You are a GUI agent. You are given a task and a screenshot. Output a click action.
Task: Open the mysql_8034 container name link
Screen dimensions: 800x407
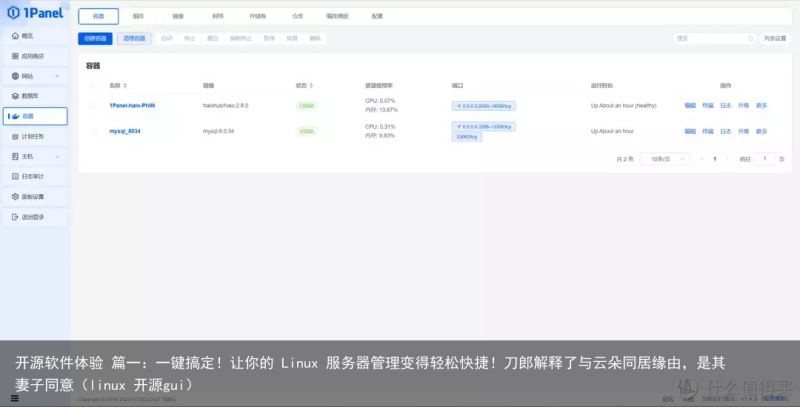(124, 131)
